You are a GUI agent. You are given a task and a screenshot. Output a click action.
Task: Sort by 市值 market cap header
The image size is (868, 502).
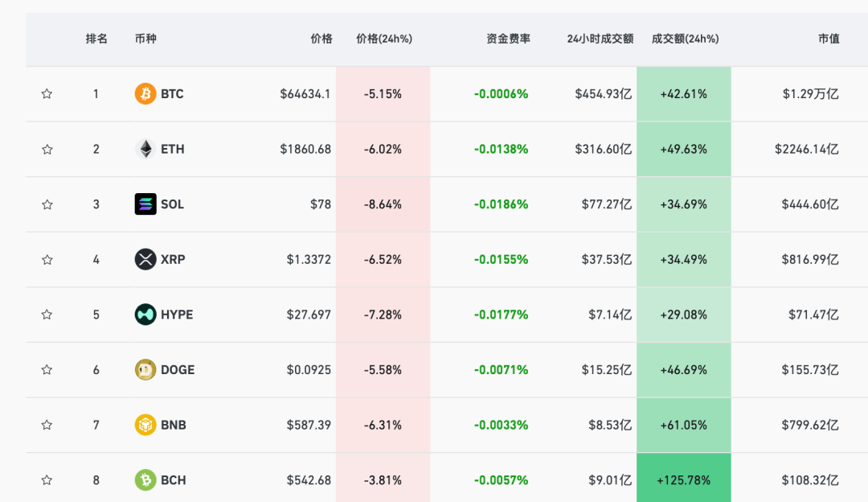click(829, 39)
